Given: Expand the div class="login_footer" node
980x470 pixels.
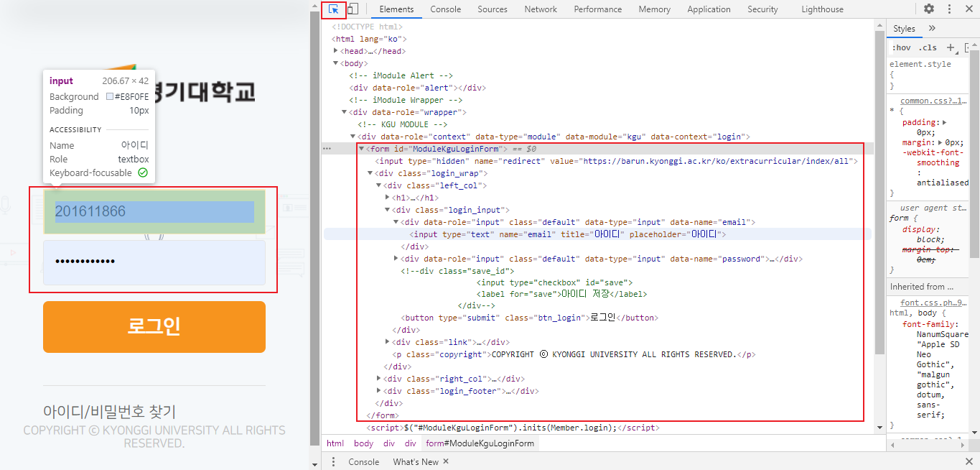Looking at the screenshot, I should [379, 391].
